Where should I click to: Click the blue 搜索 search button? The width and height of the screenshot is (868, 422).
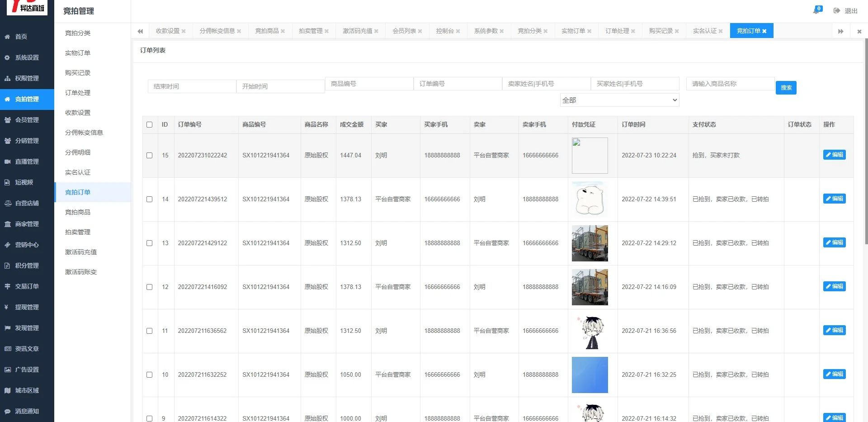(x=786, y=88)
